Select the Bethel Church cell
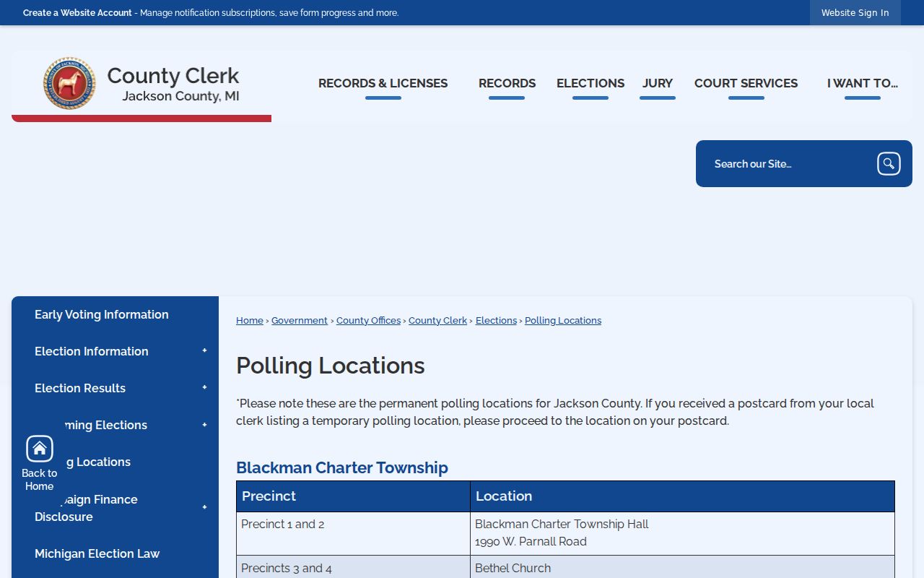This screenshot has width=924, height=578. point(682,567)
